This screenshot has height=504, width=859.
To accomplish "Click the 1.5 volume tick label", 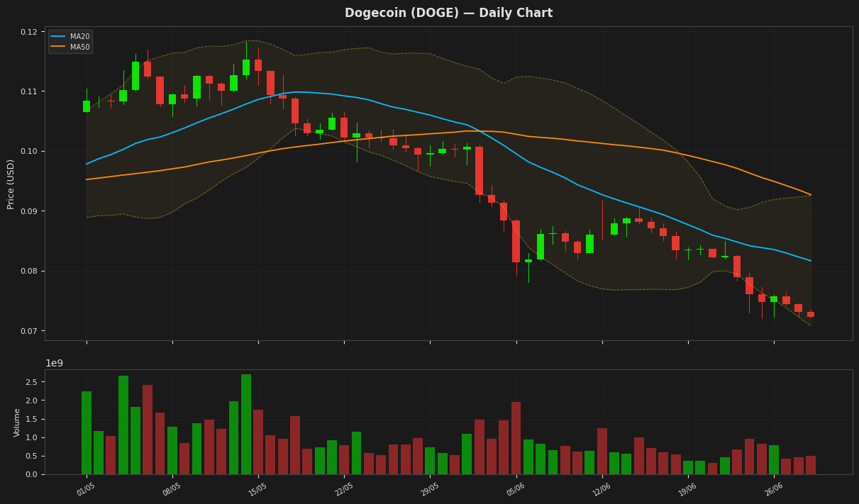I will [33, 420].
